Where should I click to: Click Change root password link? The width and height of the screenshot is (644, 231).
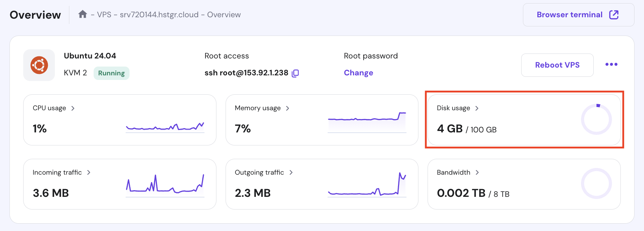(358, 73)
